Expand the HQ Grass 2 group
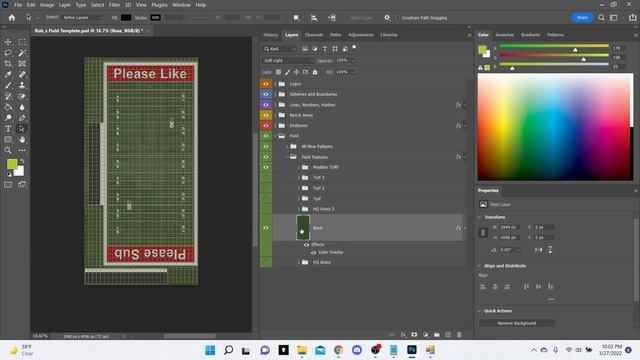The image size is (640, 360). pos(298,209)
